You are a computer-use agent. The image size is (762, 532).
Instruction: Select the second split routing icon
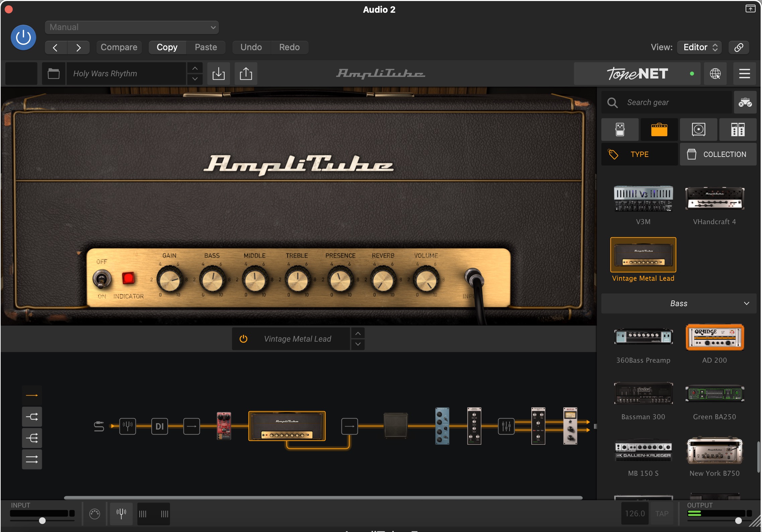click(32, 417)
